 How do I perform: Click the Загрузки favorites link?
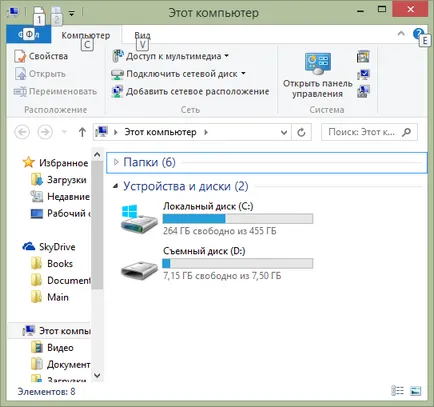click(x=67, y=180)
